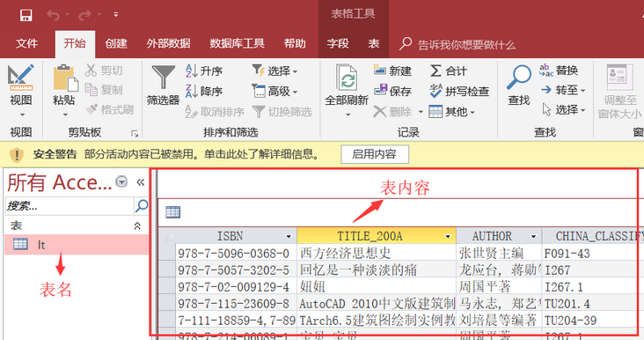Click the Save icon in quick access toolbar

tap(26, 16)
